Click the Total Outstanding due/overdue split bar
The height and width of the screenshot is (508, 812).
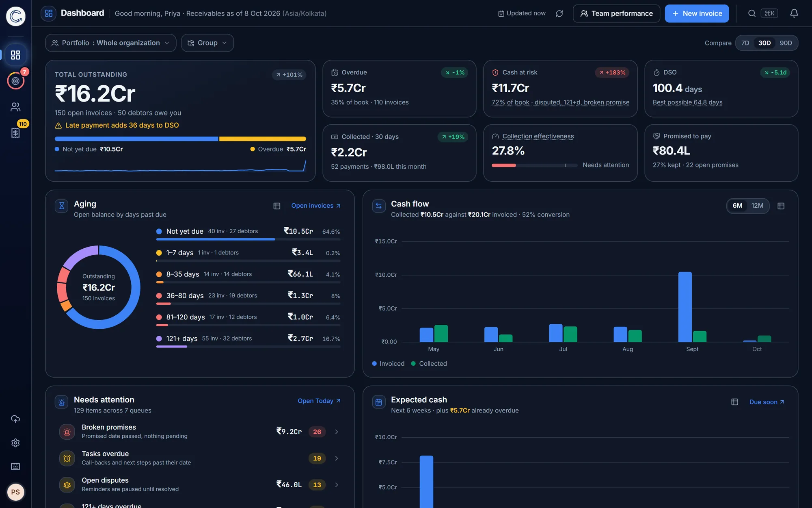(x=180, y=139)
